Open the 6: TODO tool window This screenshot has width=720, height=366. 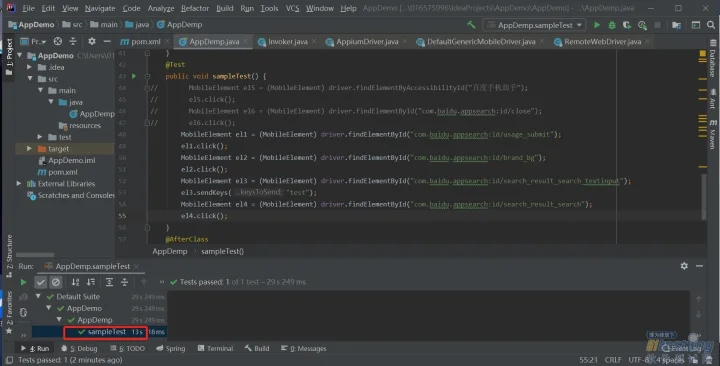(x=127, y=349)
